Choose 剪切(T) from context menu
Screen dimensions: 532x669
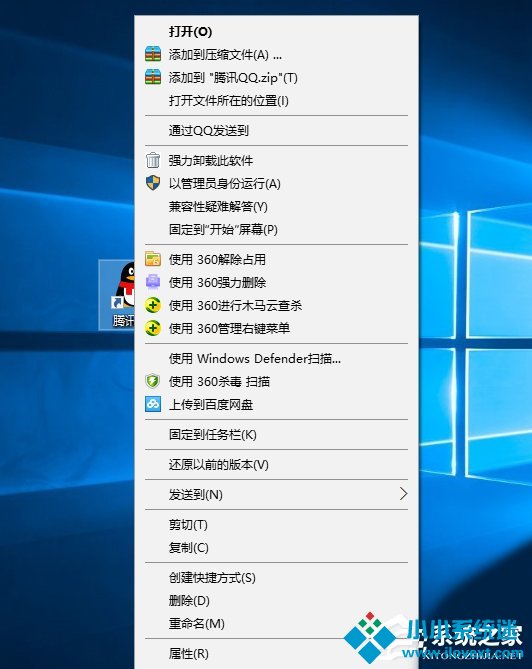point(276,524)
